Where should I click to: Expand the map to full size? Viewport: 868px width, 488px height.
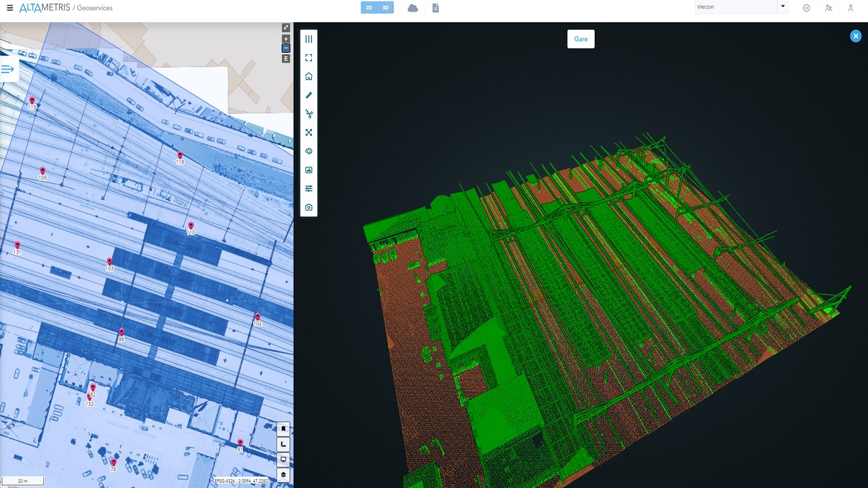click(x=286, y=28)
